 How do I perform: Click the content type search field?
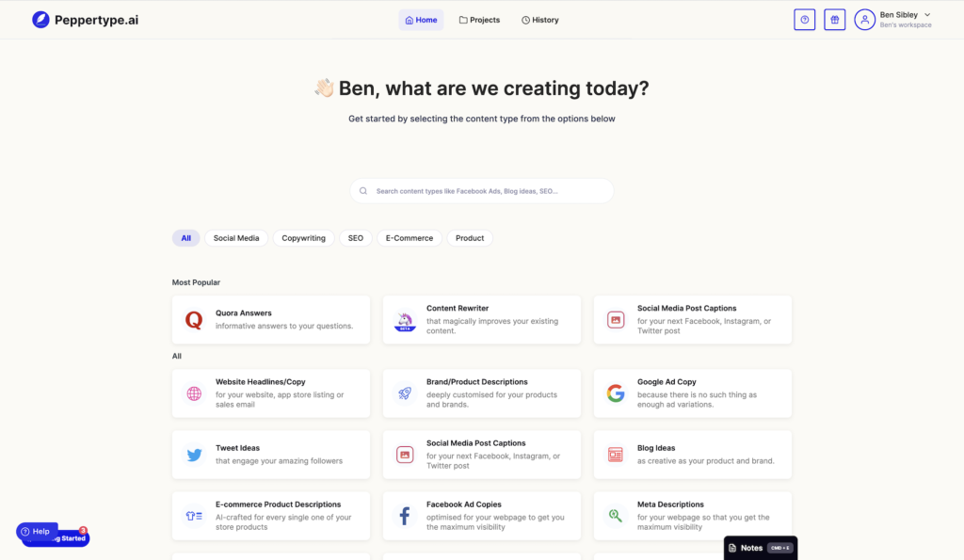point(482,191)
